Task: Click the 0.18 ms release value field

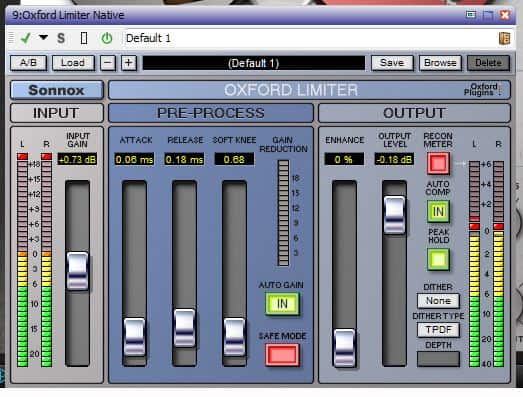Action: click(x=184, y=159)
